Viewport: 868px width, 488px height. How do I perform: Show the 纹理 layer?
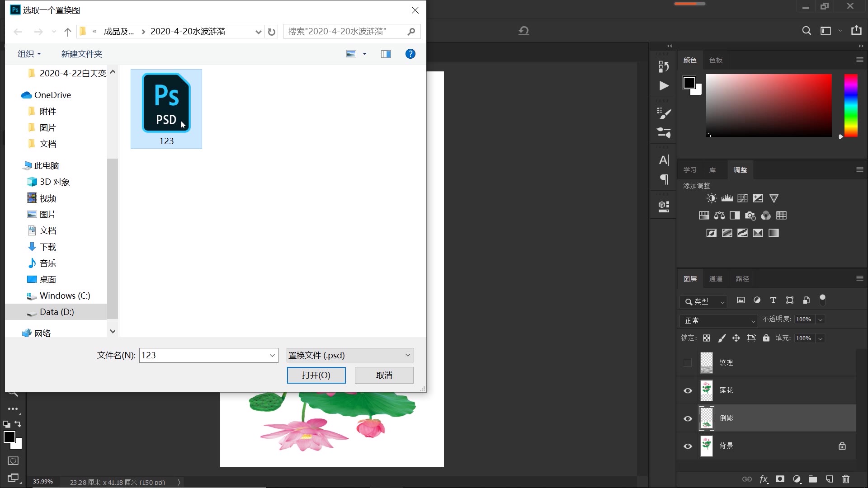(x=688, y=363)
